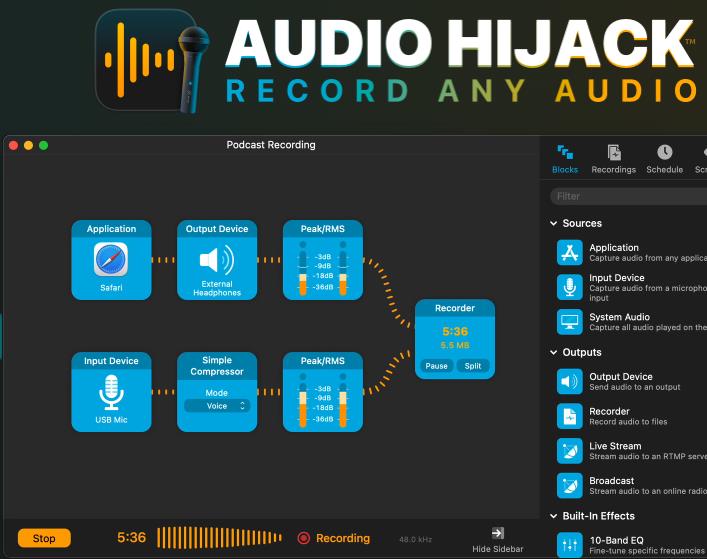Select the Application source icon in the sidebar
This screenshot has width=707, height=559.
point(569,252)
